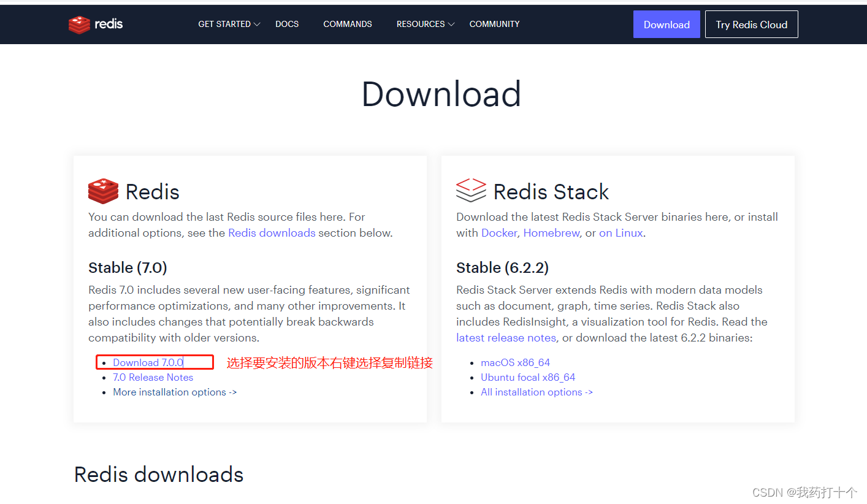Click the Redis logo in the navbar

[96, 25]
